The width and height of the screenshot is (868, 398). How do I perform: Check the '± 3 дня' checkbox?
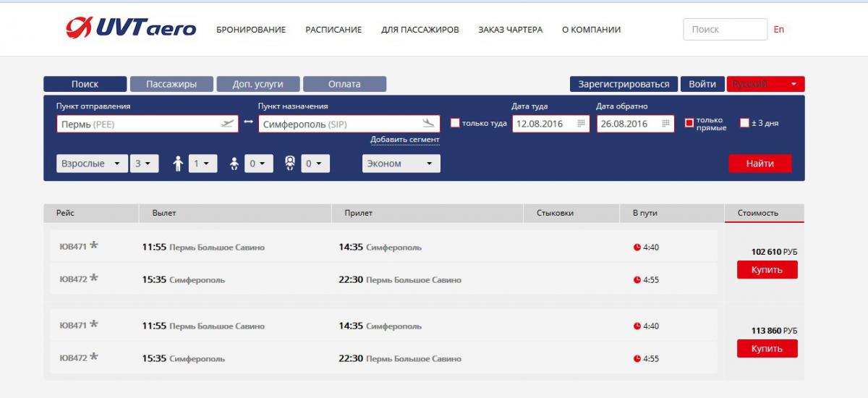tap(744, 123)
